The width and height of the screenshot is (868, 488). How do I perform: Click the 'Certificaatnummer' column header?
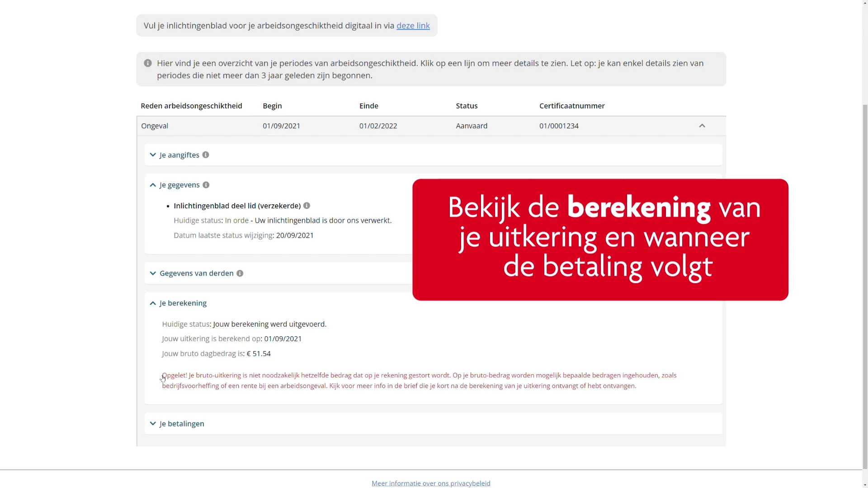click(572, 106)
